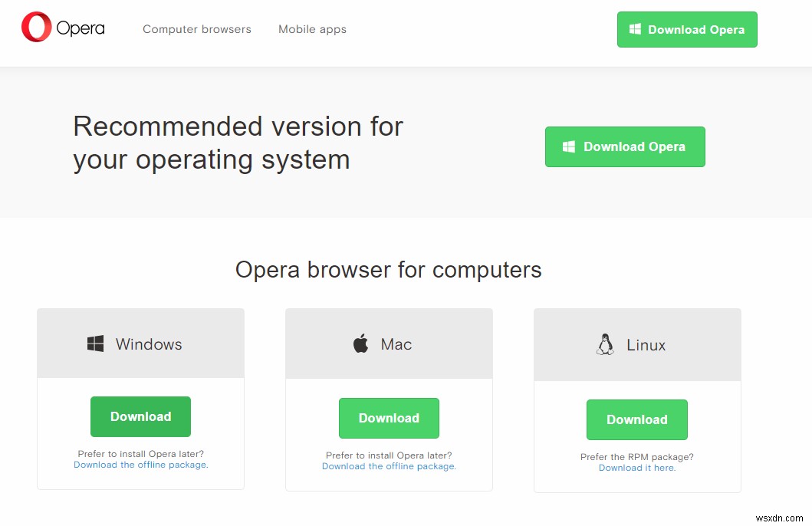Screen dimensions: 812x526
Task: Click the Linux RPM 'Download it here' link
Action: tap(636, 468)
